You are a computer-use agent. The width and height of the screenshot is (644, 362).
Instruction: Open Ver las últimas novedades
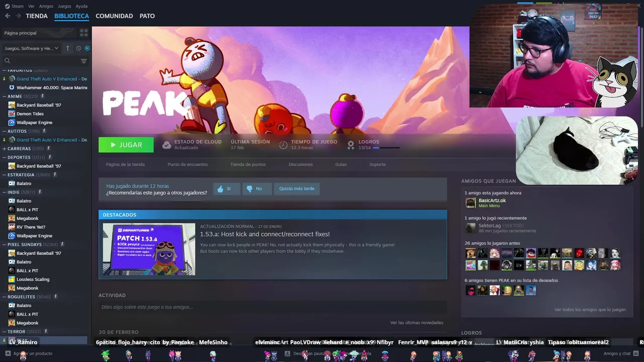417,322
